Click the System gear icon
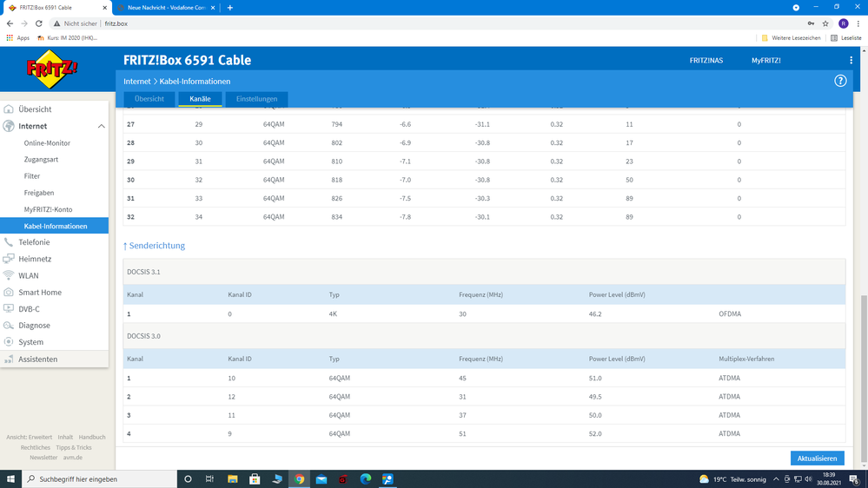The height and width of the screenshot is (488, 868). point(9,342)
